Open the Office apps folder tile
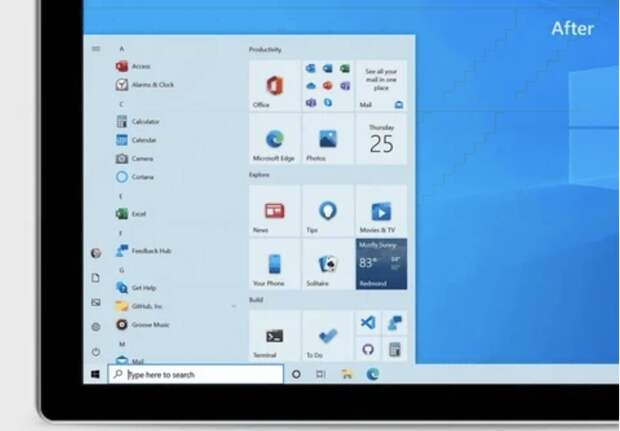 pos(328,85)
